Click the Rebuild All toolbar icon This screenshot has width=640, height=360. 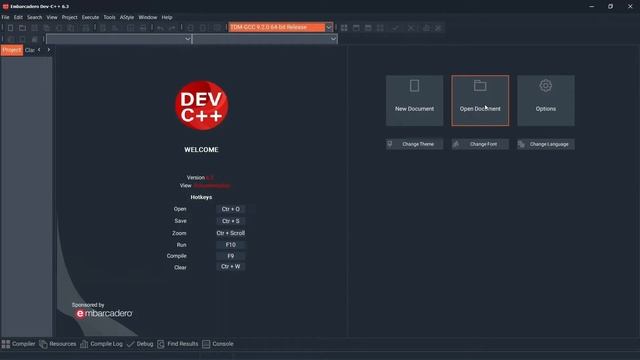(380, 28)
